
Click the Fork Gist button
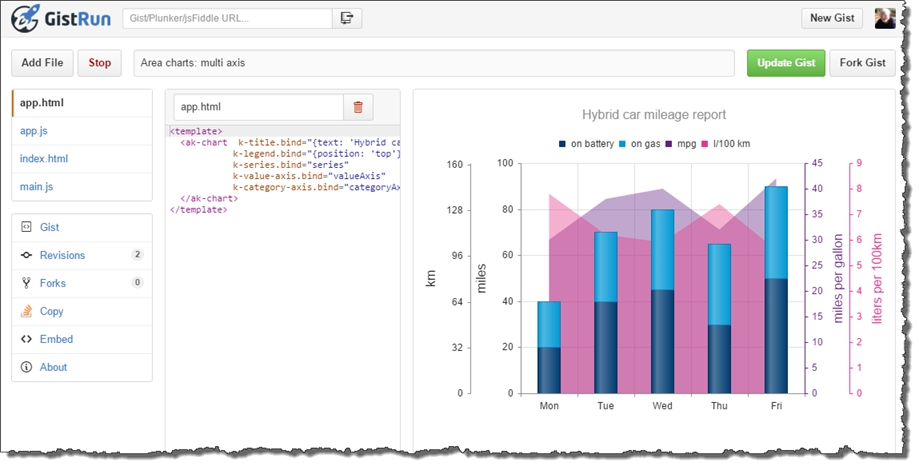click(862, 63)
